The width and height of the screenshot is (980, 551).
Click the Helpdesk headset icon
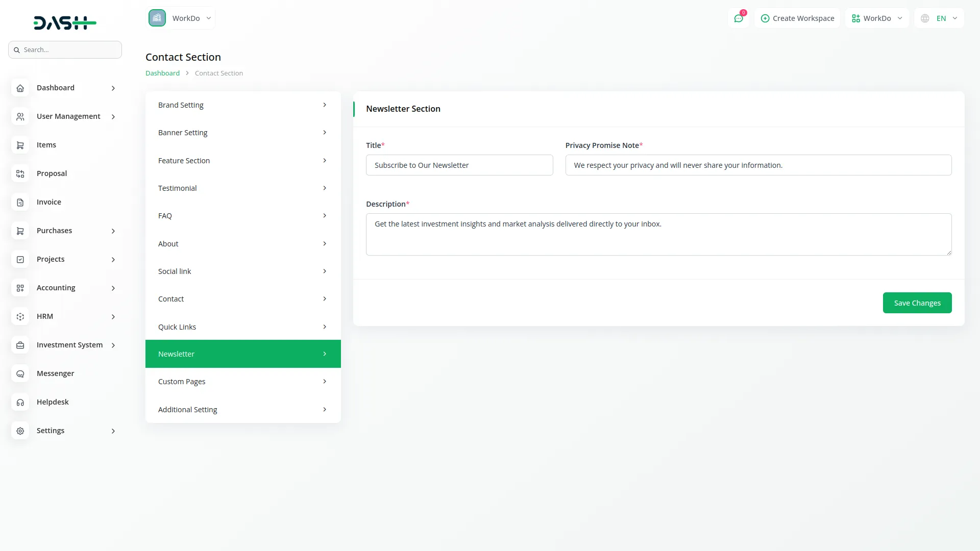(x=20, y=403)
